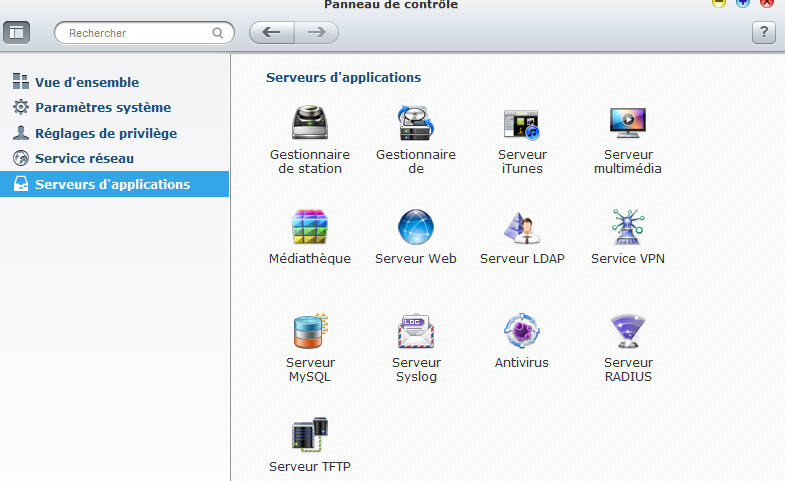This screenshot has width=785, height=481.
Task: Click the Serveur iTunes label
Action: (522, 161)
